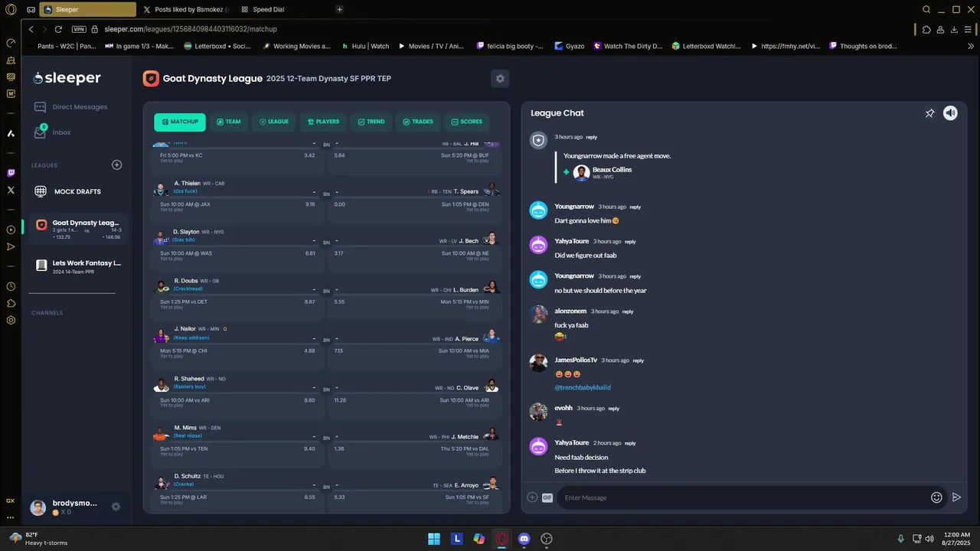
Task: Switch to the League tab
Action: (274, 122)
